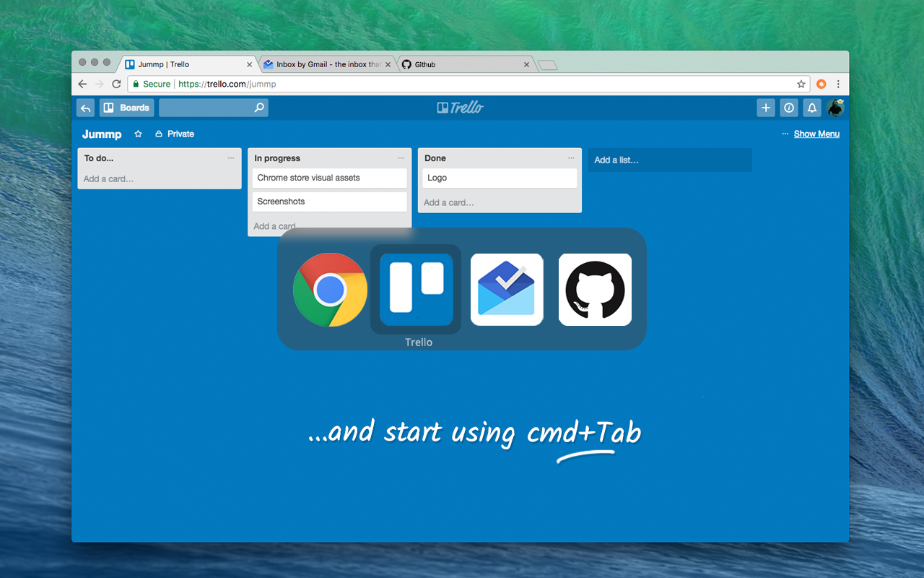The image size is (924, 578).
Task: Click the browser forward arrow
Action: (100, 84)
